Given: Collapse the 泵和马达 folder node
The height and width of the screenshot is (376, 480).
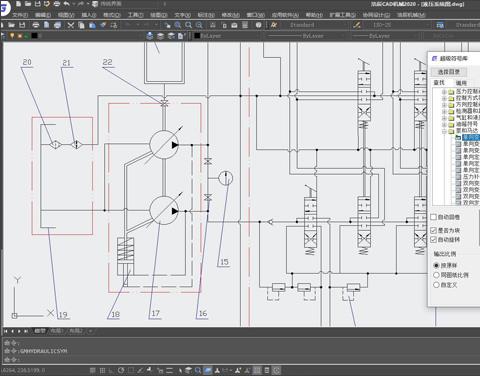Looking at the screenshot, I should (x=444, y=131).
